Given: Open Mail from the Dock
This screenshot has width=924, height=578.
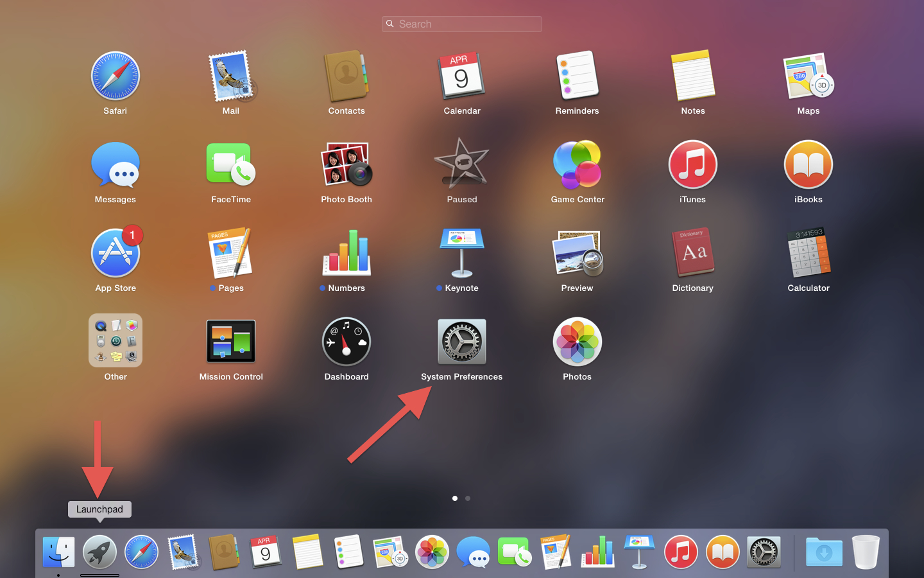Looking at the screenshot, I should (x=183, y=552).
